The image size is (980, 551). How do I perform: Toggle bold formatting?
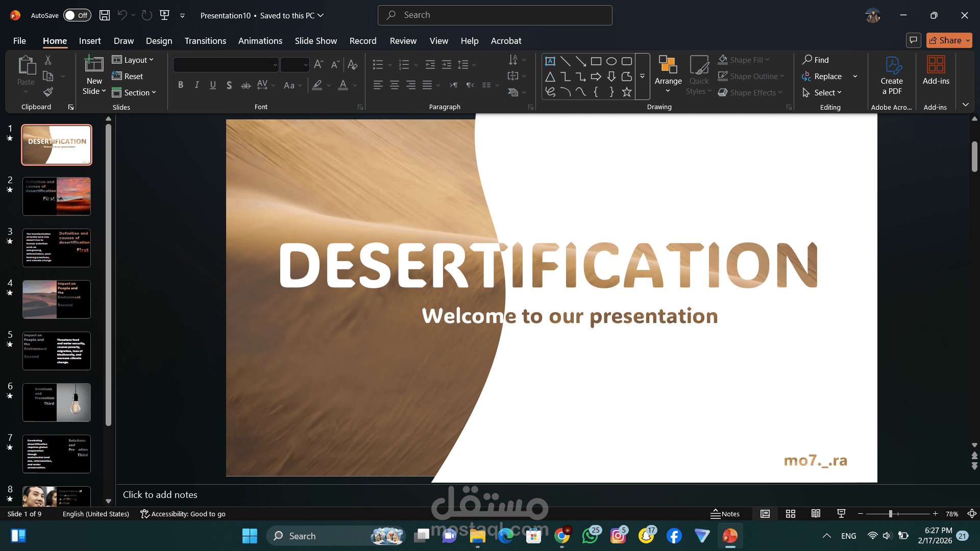point(180,85)
